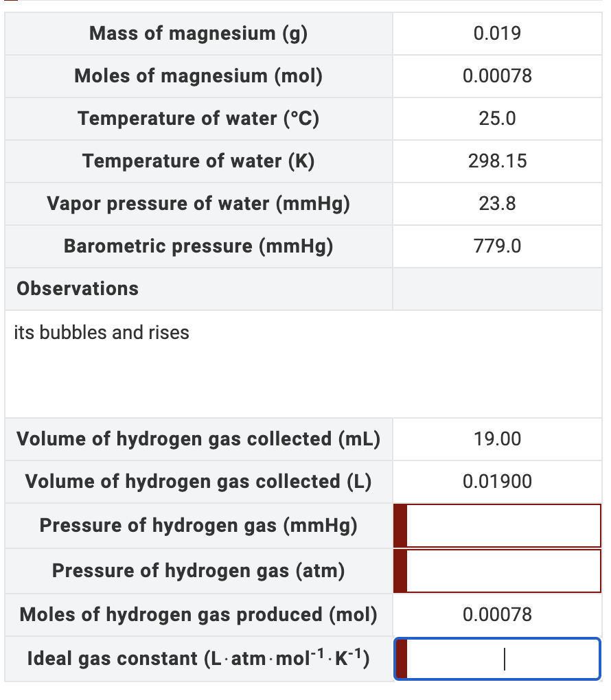Click the red error marker beside atm field
The height and width of the screenshot is (700, 611).
[398, 570]
